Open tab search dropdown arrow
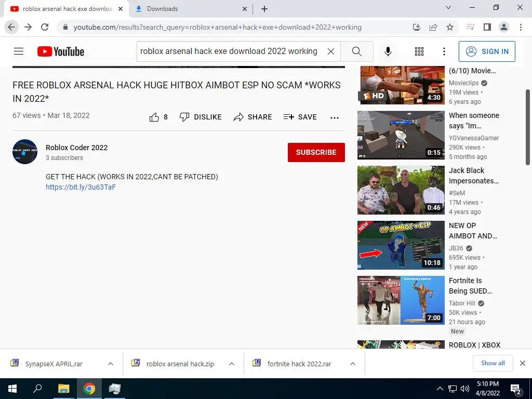The width and height of the screenshot is (532, 399). click(x=448, y=7)
